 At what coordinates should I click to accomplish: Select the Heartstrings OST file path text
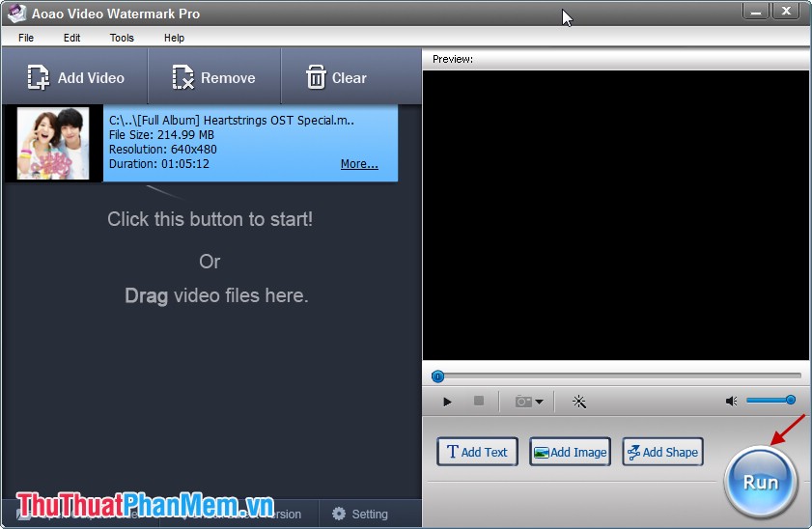point(232,120)
